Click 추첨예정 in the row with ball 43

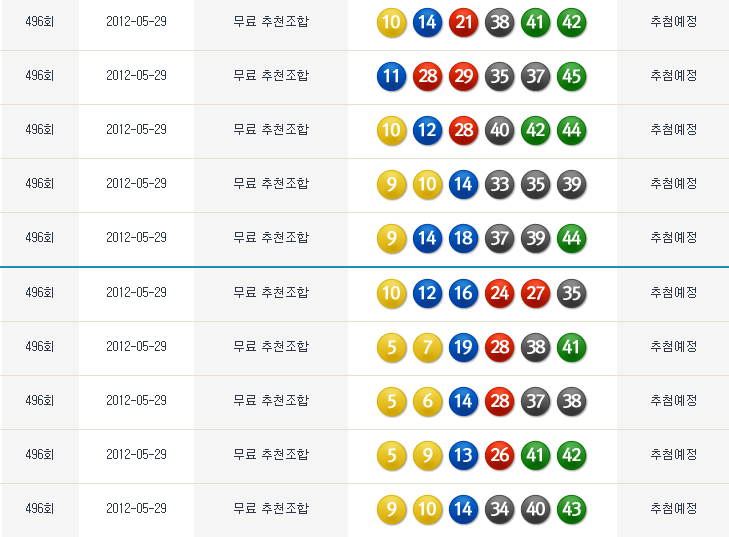coord(674,508)
